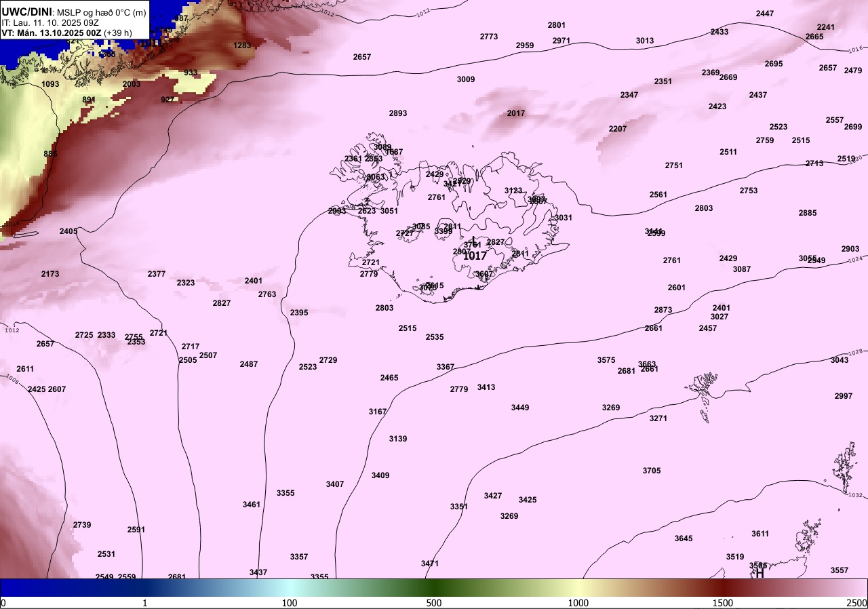Click the '500' tick label on the colour scale

point(434,603)
